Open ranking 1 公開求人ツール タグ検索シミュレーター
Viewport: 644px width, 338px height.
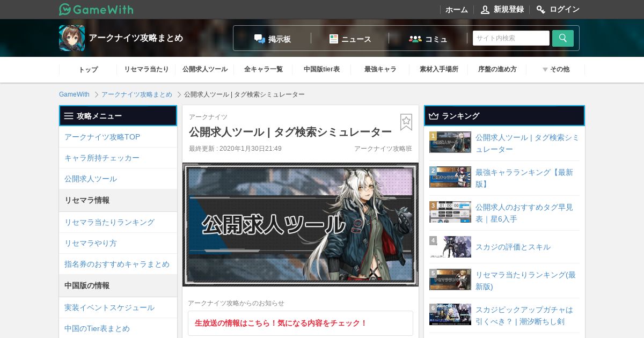(528, 143)
